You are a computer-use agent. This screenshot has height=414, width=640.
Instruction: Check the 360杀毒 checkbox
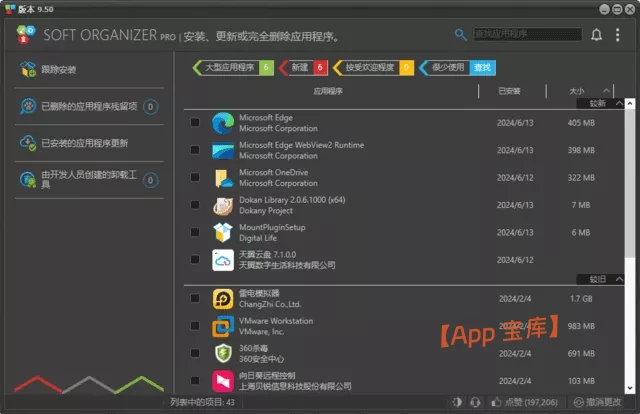click(x=195, y=353)
